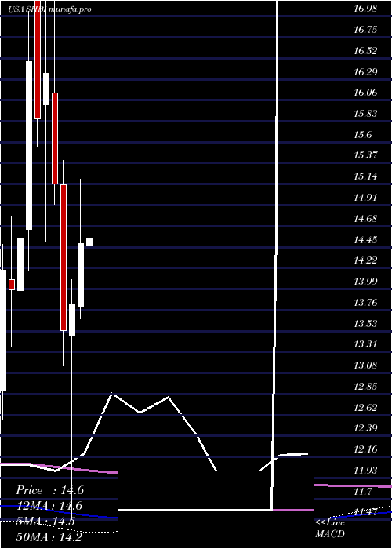Click the Price : 14.6 legend text
Viewport: 392px width, 549px height.
(x=49, y=490)
